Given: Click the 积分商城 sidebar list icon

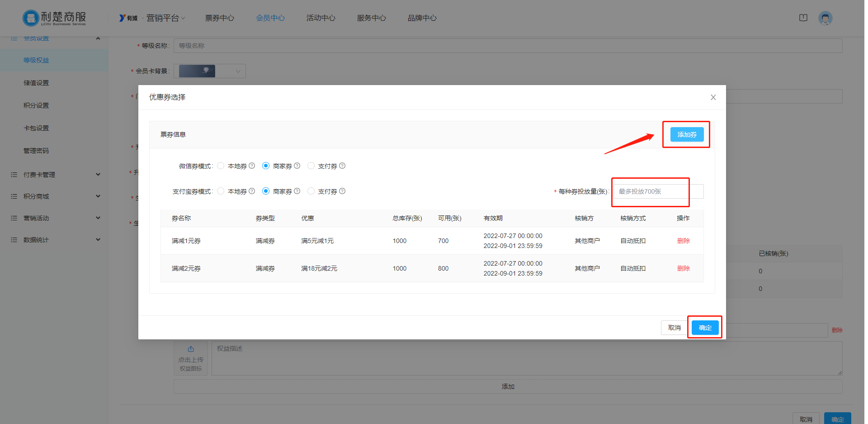Looking at the screenshot, I should click(14, 196).
